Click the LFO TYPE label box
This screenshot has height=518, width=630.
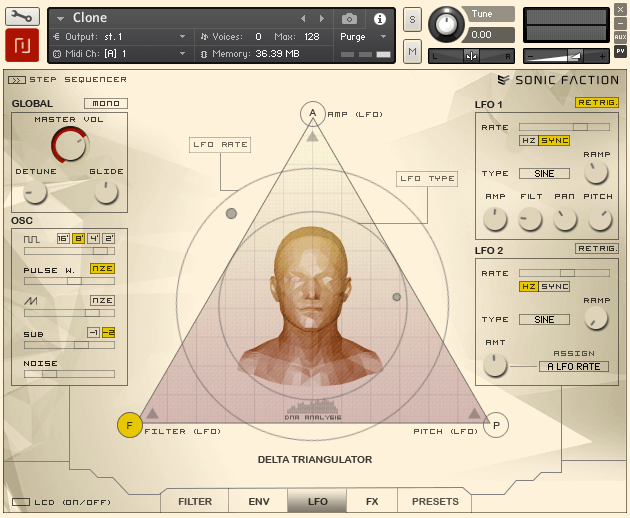pos(427,178)
